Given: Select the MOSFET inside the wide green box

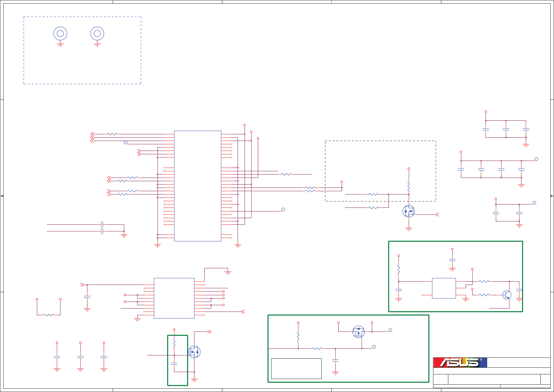Looking at the screenshot, I should (x=358, y=331).
